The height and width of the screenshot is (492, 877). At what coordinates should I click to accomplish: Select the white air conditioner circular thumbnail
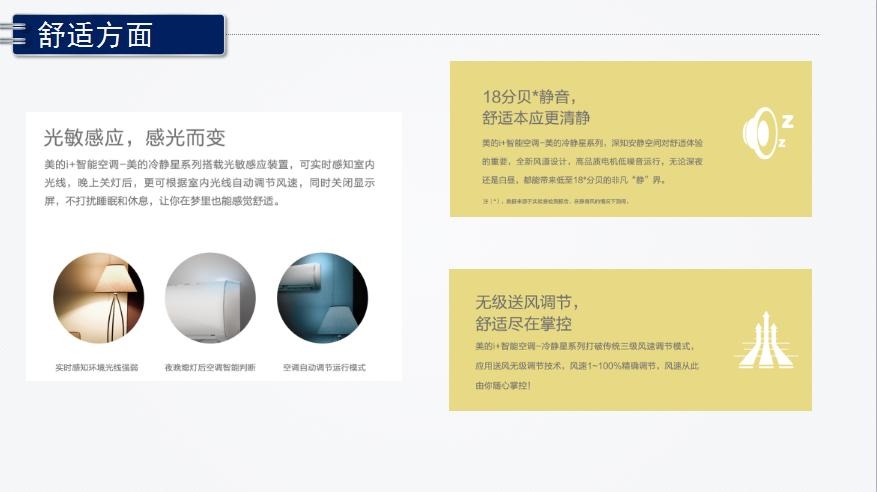click(x=210, y=298)
